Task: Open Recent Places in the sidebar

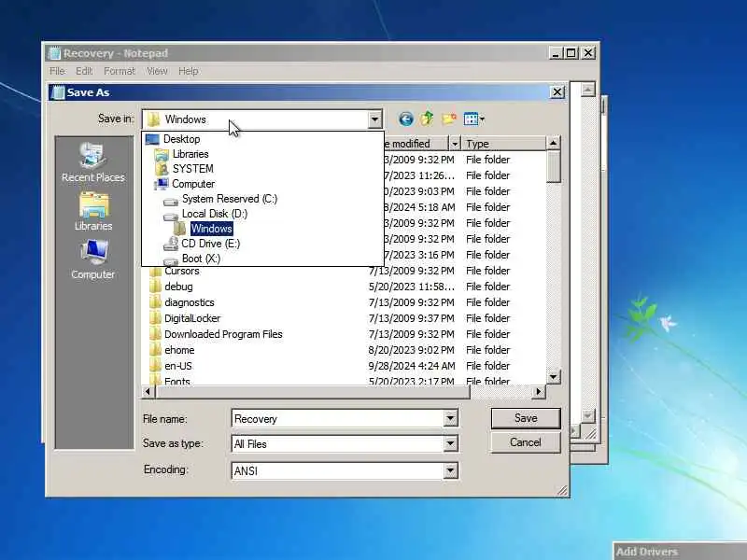Action: 93,161
